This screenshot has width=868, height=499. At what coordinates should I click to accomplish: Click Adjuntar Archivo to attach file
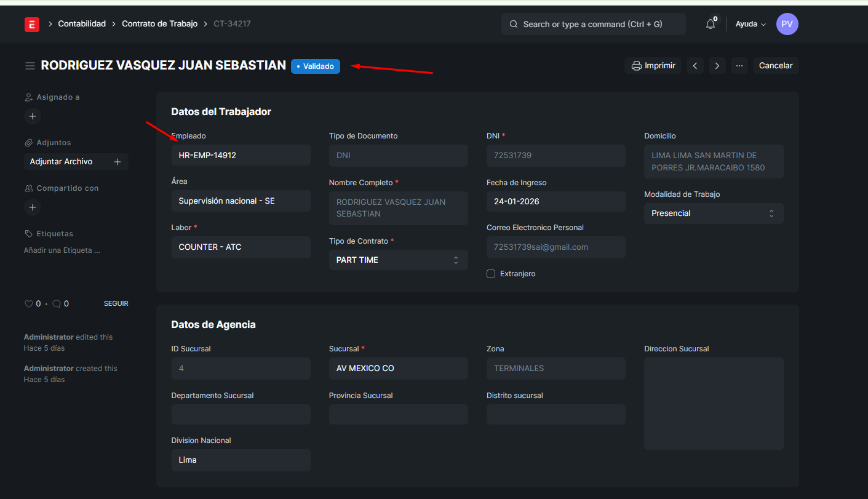coord(62,162)
